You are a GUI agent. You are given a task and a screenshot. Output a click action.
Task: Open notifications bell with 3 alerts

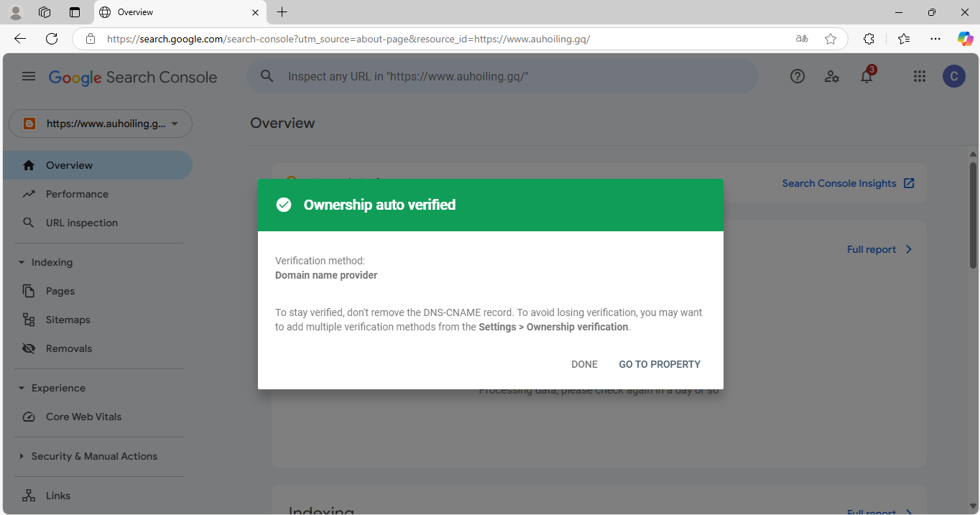click(x=867, y=75)
